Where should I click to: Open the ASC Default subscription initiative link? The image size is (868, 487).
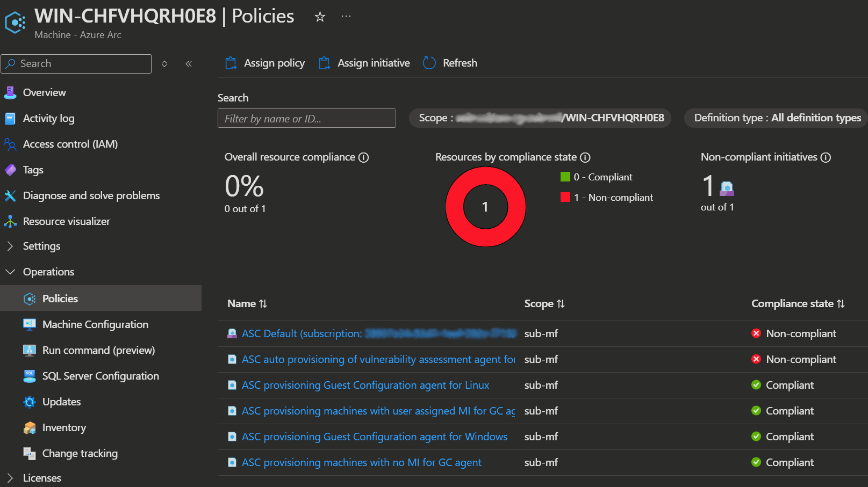[378, 333]
